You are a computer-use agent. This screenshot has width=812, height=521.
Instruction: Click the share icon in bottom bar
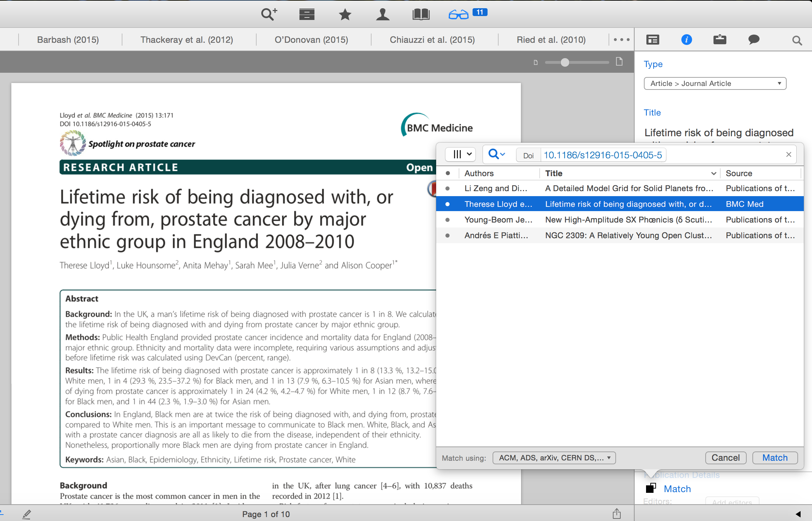tap(617, 514)
